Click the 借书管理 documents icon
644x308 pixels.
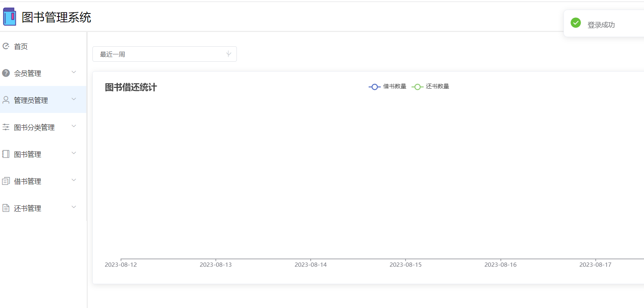6,181
